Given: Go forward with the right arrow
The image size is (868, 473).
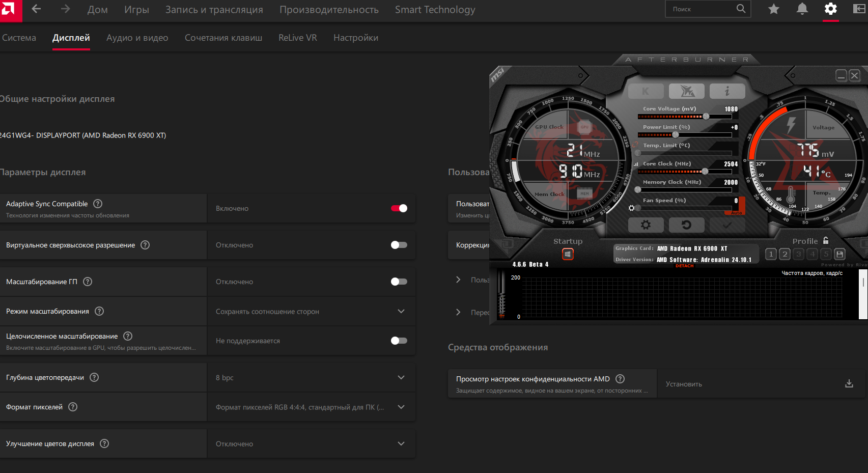Looking at the screenshot, I should click(65, 9).
